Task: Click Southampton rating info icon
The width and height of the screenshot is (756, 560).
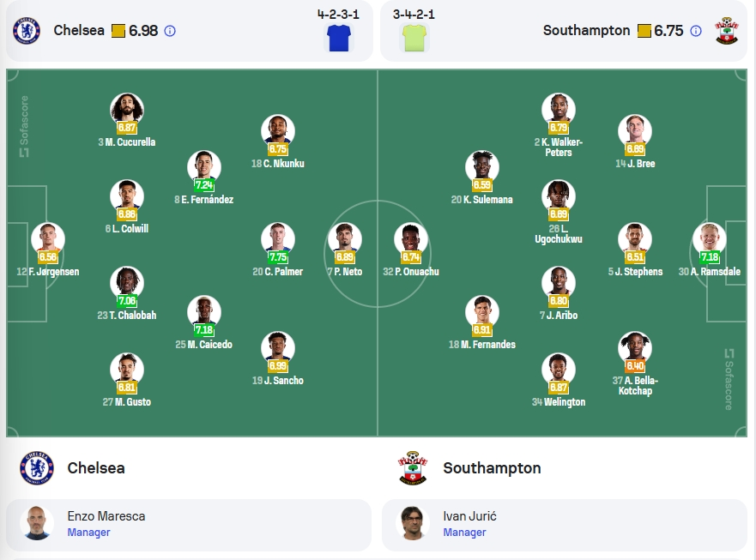Action: click(x=696, y=31)
